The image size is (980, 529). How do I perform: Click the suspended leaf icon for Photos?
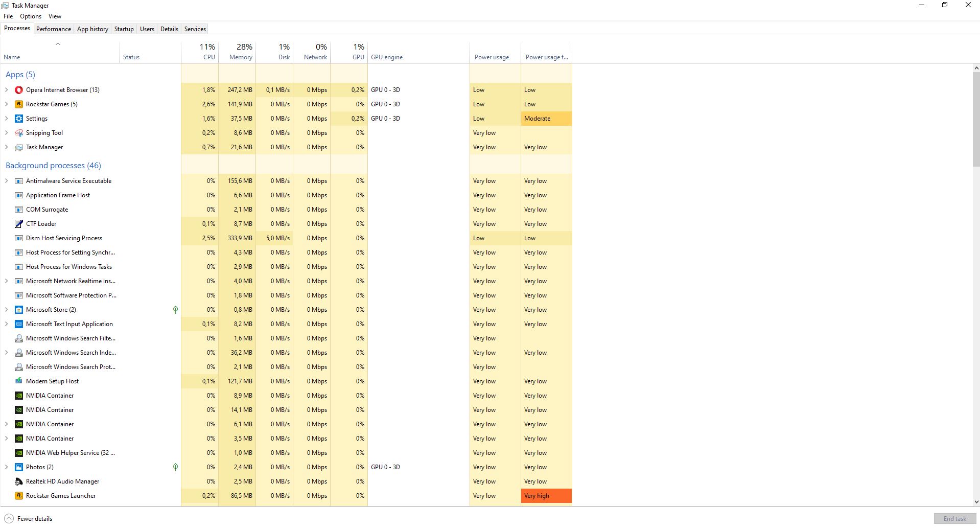(x=175, y=467)
